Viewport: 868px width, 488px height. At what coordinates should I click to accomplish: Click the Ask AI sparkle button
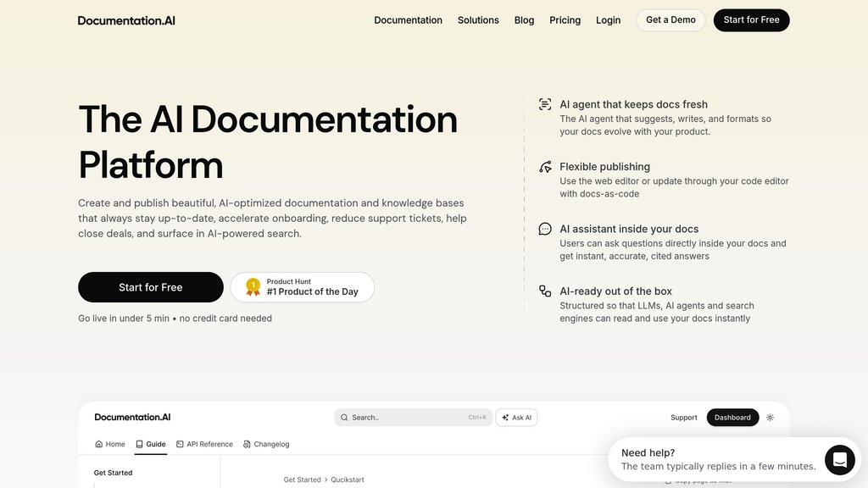516,418
